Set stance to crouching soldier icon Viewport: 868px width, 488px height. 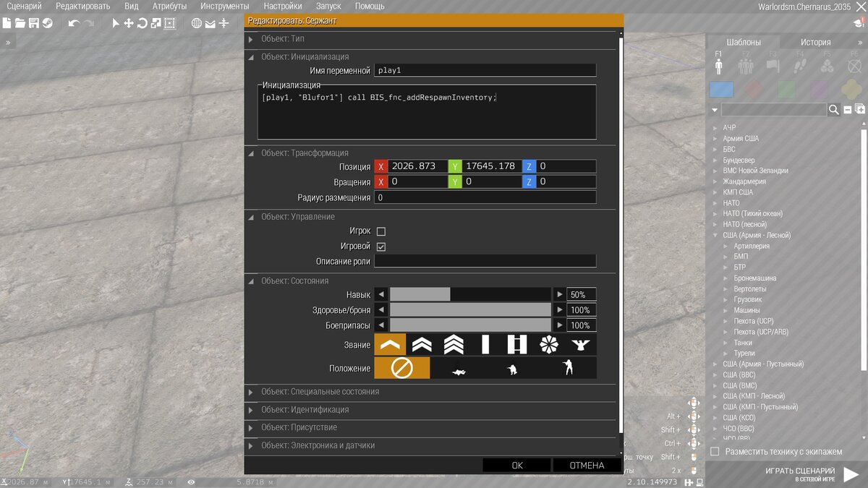514,369
